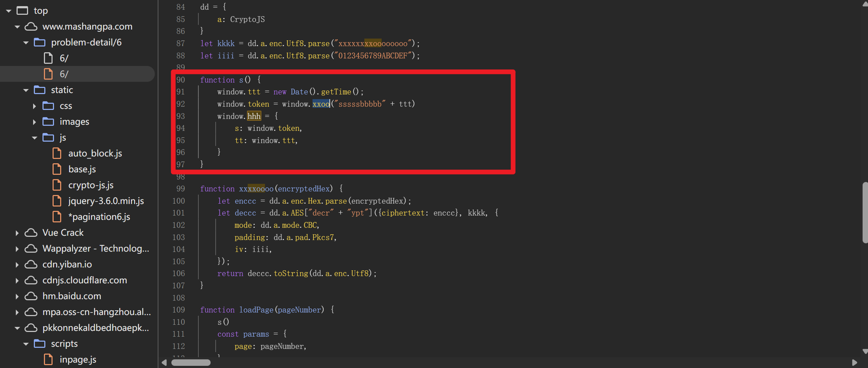
Task: Click the hm.baidu.com cloud icon
Action: coord(31,296)
